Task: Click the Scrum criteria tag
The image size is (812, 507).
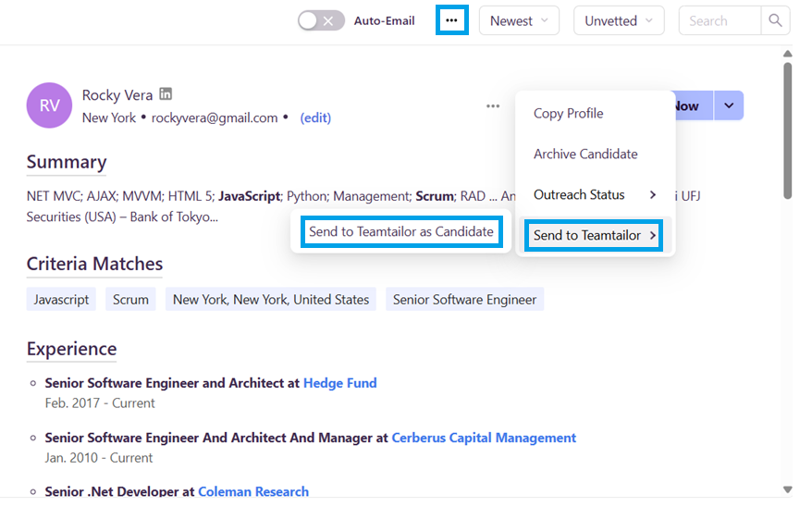Action: [x=130, y=300]
